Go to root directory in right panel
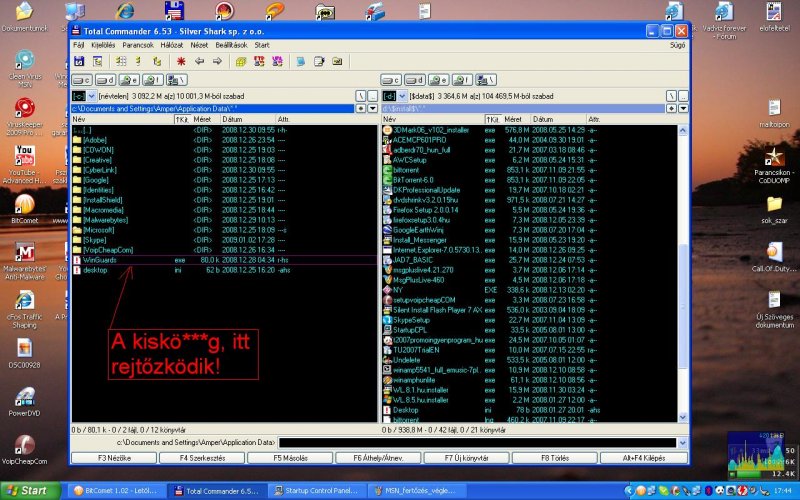800x500 pixels. (671, 96)
